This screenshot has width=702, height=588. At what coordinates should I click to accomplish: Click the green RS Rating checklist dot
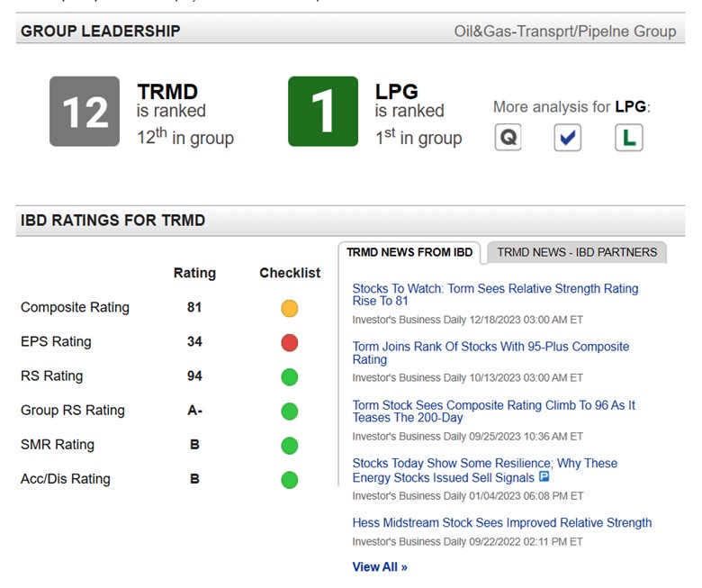pos(289,376)
